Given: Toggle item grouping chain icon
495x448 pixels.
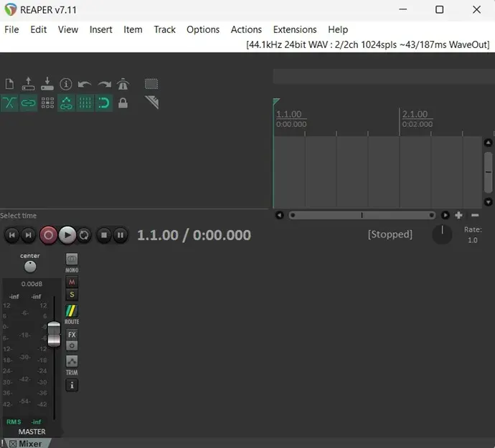Looking at the screenshot, I should coord(29,103).
